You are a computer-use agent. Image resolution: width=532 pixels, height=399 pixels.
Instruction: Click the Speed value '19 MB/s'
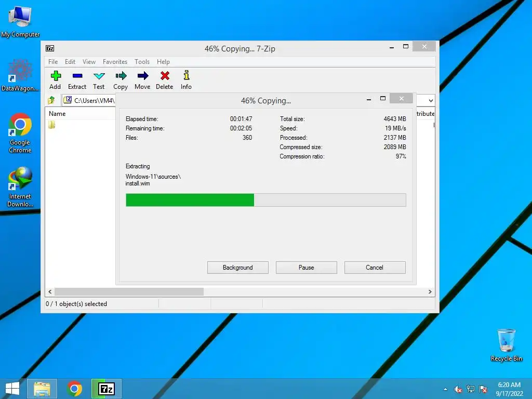pyautogui.click(x=395, y=128)
